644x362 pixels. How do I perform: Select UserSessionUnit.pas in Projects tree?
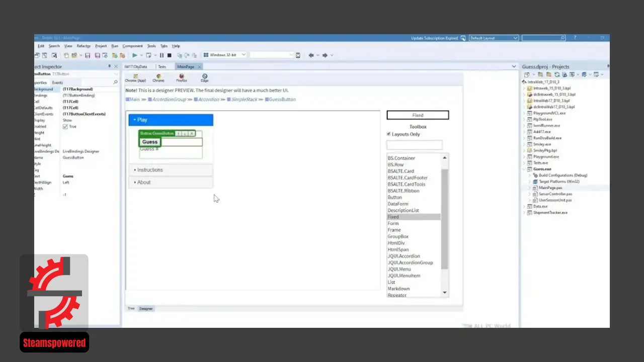[555, 200]
